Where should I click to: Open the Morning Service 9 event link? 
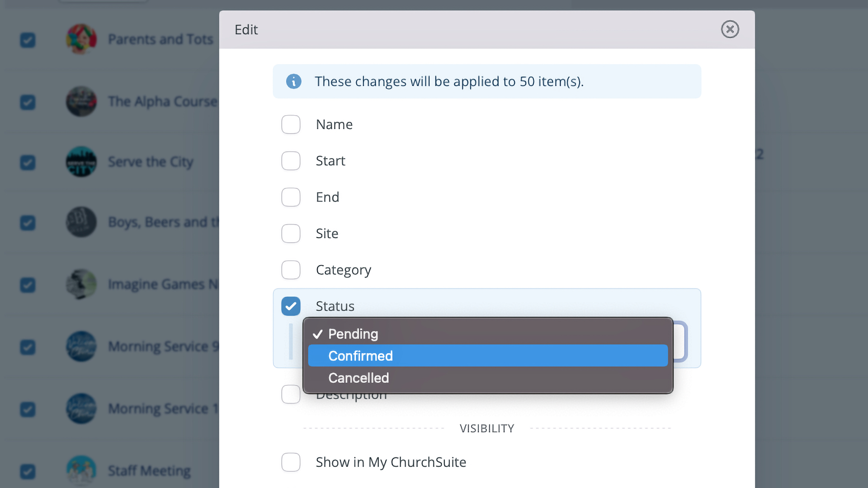164,347
